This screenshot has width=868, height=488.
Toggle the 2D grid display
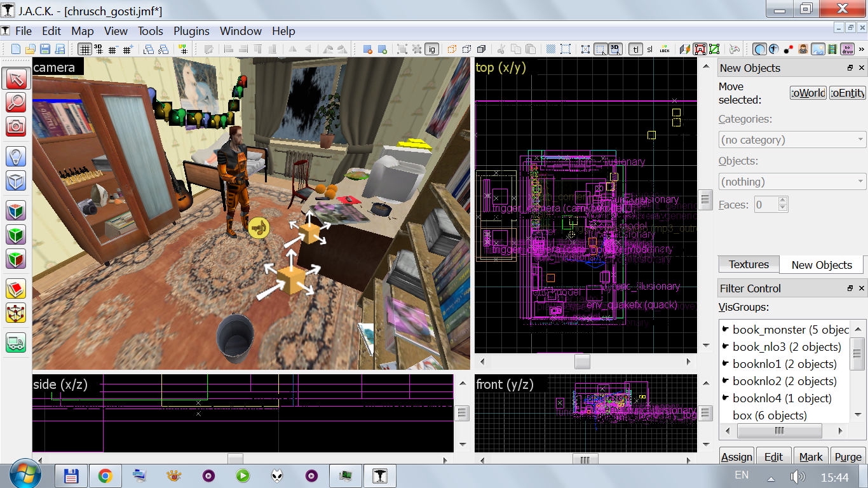tap(85, 50)
